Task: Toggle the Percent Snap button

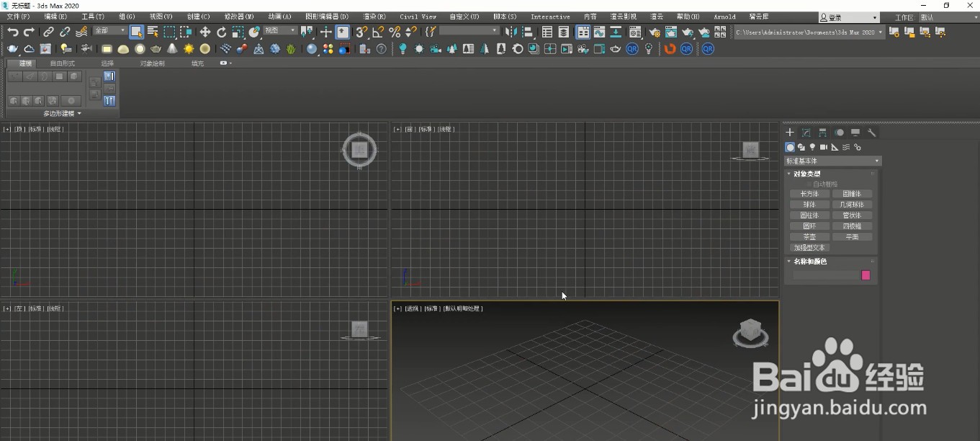Action: [x=395, y=32]
